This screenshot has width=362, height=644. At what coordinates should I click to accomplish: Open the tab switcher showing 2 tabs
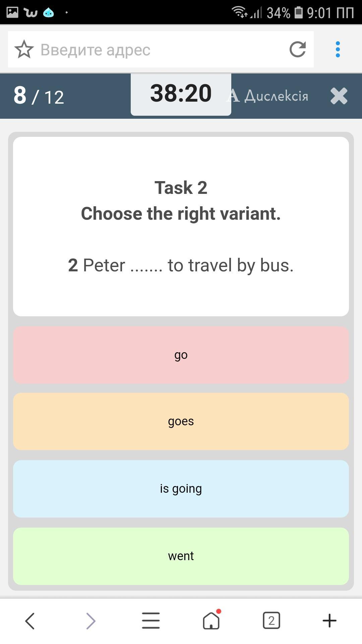(271, 621)
